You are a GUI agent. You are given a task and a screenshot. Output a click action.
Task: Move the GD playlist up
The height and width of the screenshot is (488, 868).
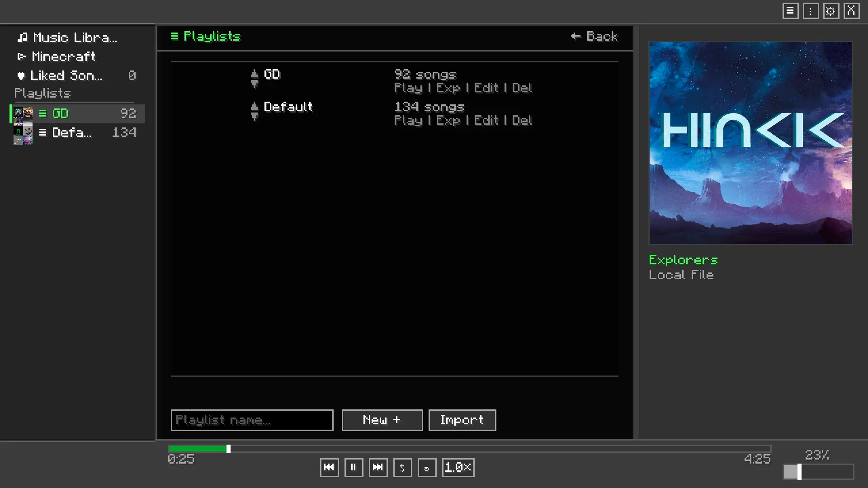click(x=254, y=74)
